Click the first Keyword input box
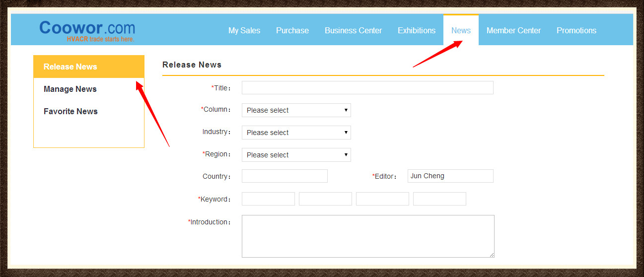 [268, 199]
